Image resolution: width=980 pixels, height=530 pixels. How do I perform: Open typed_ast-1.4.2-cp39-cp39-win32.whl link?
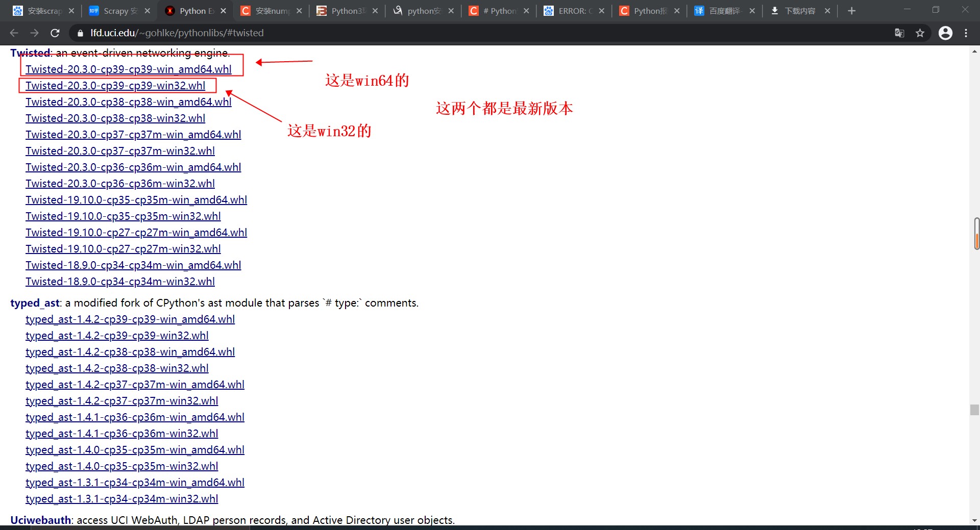pos(117,336)
